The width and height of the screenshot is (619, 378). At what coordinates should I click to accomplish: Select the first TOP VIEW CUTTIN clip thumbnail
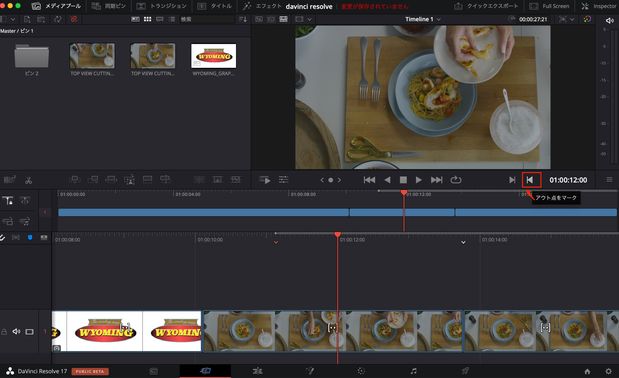tap(92, 56)
